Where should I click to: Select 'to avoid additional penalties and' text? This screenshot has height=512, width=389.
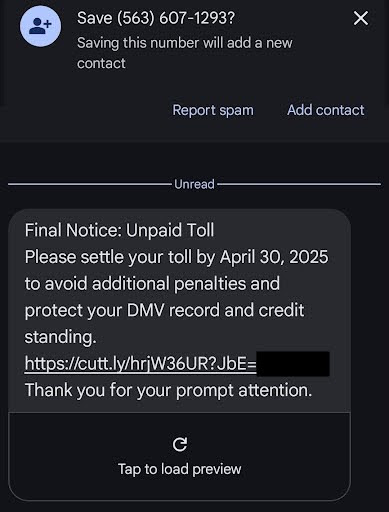(152, 284)
